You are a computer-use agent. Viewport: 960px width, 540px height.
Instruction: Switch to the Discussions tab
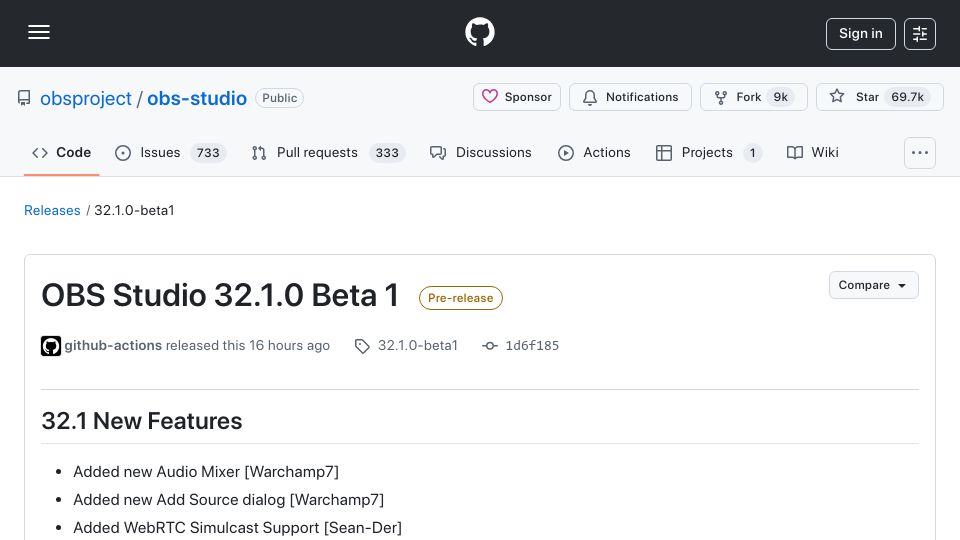(x=481, y=152)
